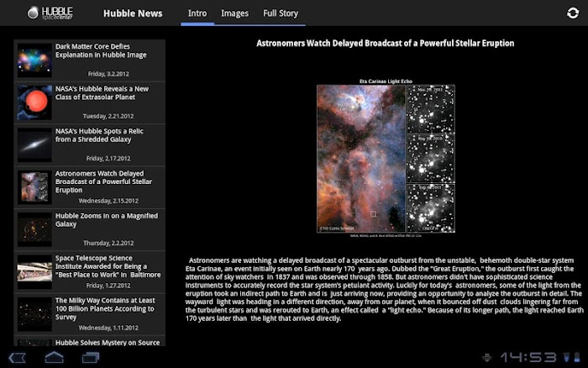Click the date Wednesday, 1.11.2012
Image resolution: width=588 pixels, height=368 pixels.
[x=108, y=328]
